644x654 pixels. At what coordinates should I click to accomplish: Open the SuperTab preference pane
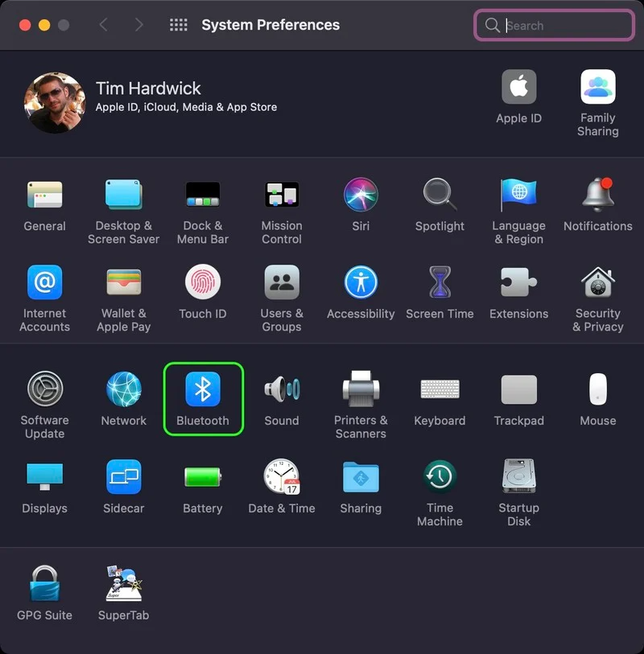click(x=124, y=585)
